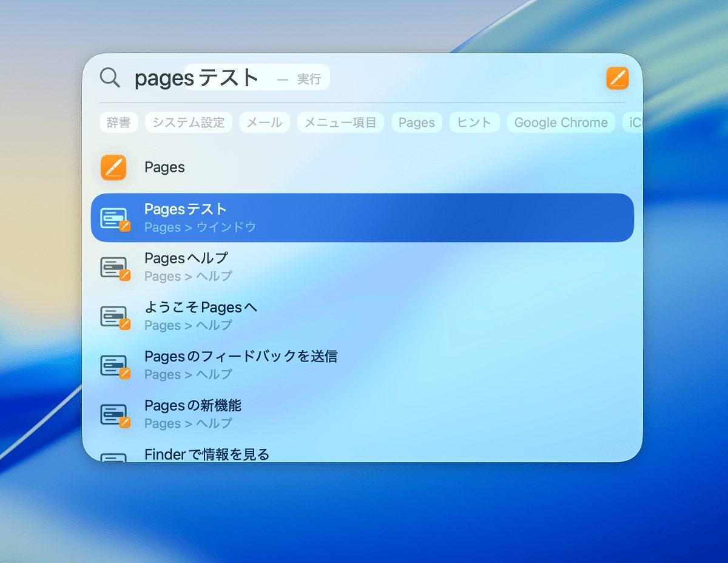This screenshot has height=563, width=728.
Task: Click the orange Pages app icon in the results
Action: 113,167
